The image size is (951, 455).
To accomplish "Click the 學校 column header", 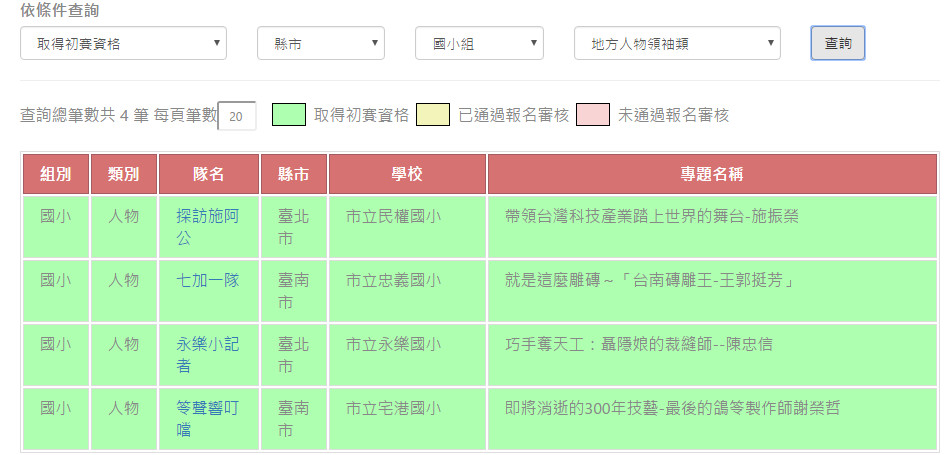I will pyautogui.click(x=407, y=174).
